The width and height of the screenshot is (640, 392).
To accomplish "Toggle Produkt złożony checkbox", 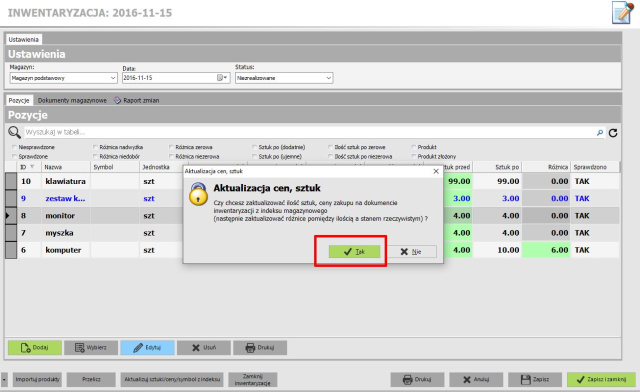I will [x=414, y=156].
